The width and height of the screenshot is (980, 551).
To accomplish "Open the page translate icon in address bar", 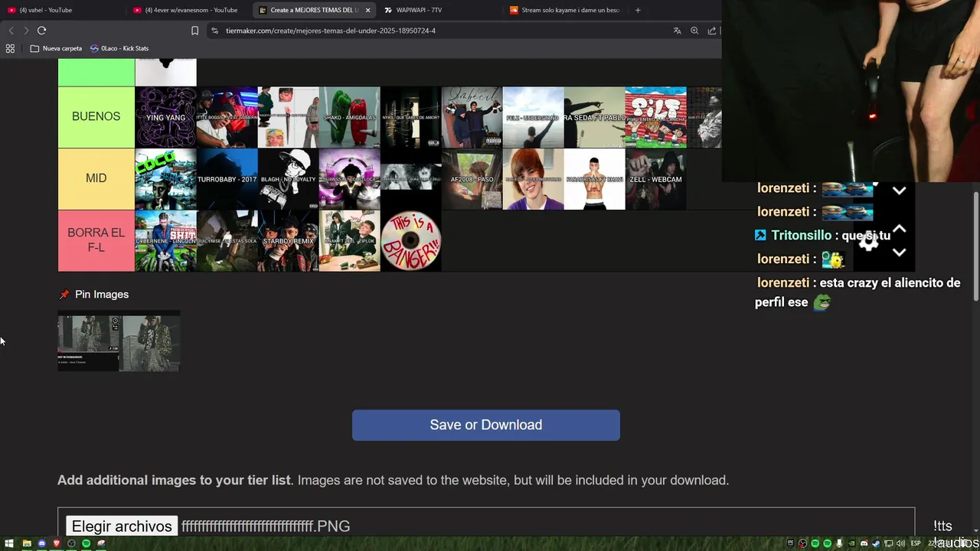I will [677, 31].
